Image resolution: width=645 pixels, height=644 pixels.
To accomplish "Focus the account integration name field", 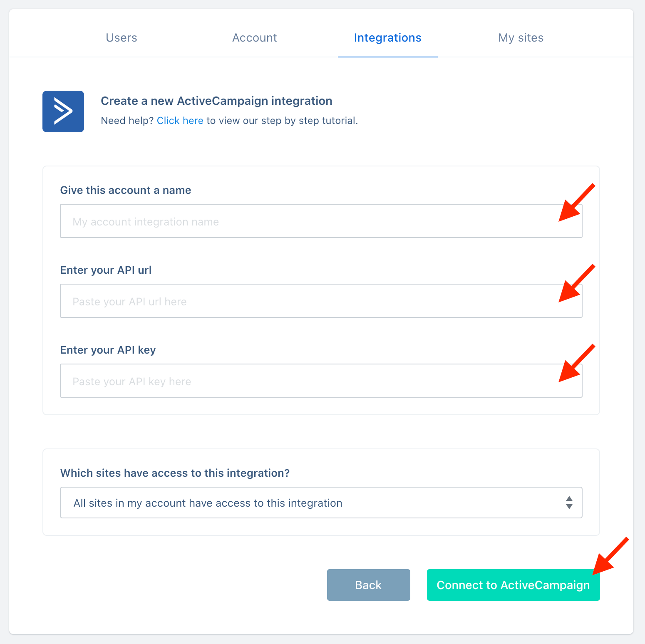I will point(321,221).
